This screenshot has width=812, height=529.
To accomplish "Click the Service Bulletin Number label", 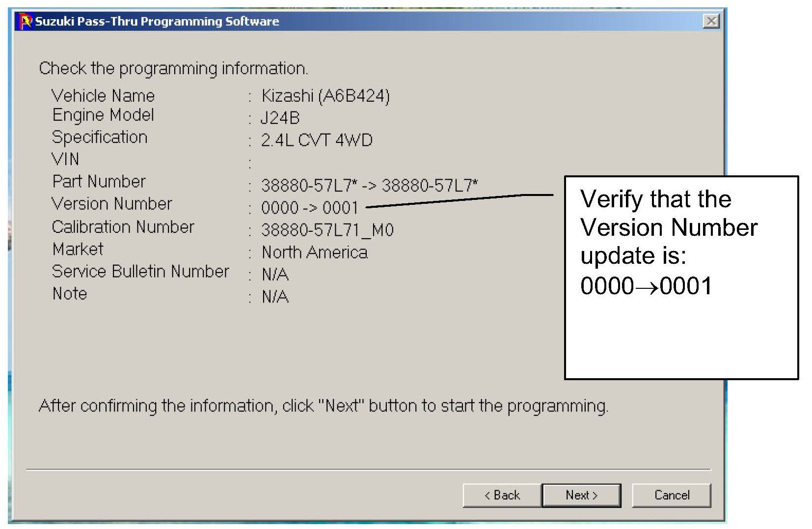I will pos(140,271).
